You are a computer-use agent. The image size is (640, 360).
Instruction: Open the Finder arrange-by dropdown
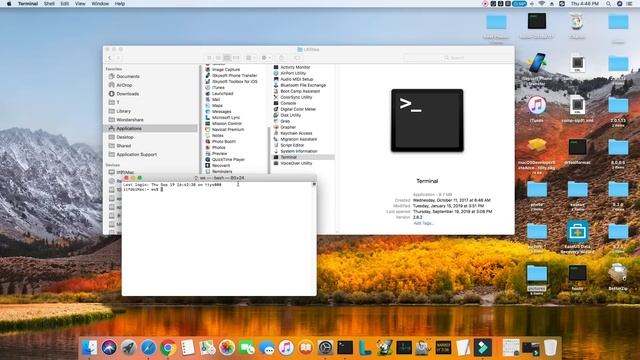point(251,58)
